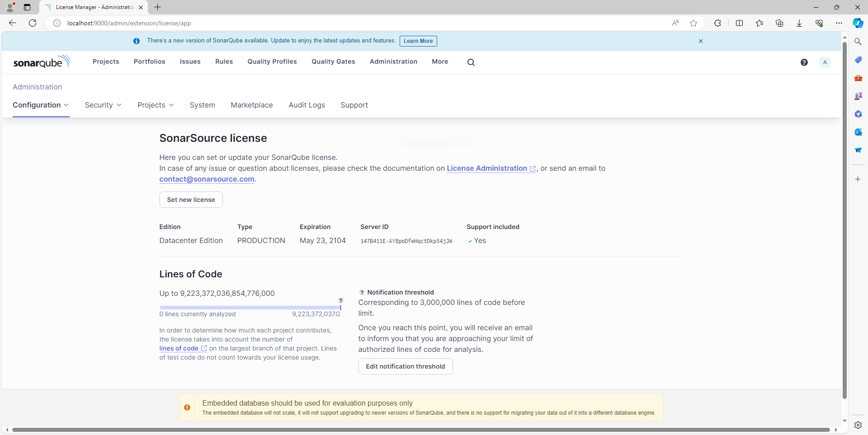Click the Set new license button
This screenshot has height=435, width=868.
click(x=191, y=200)
